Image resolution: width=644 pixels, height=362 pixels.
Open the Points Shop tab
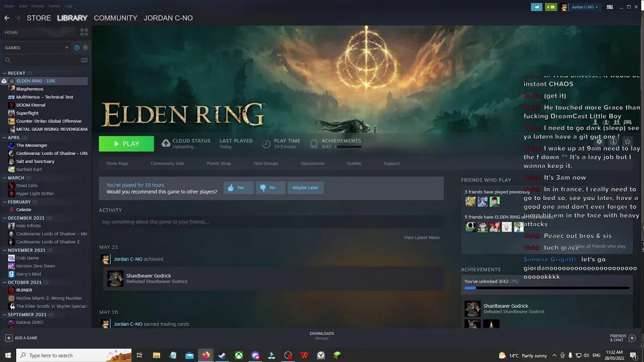pos(219,163)
